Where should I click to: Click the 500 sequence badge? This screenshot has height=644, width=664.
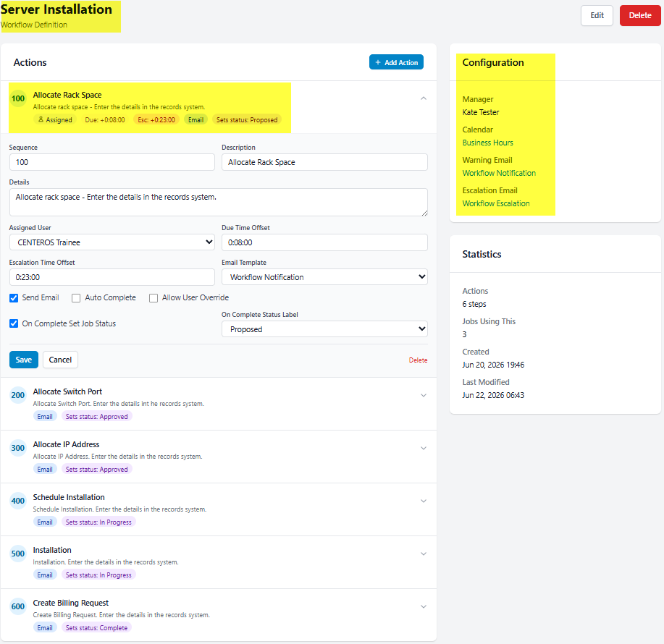point(18,554)
